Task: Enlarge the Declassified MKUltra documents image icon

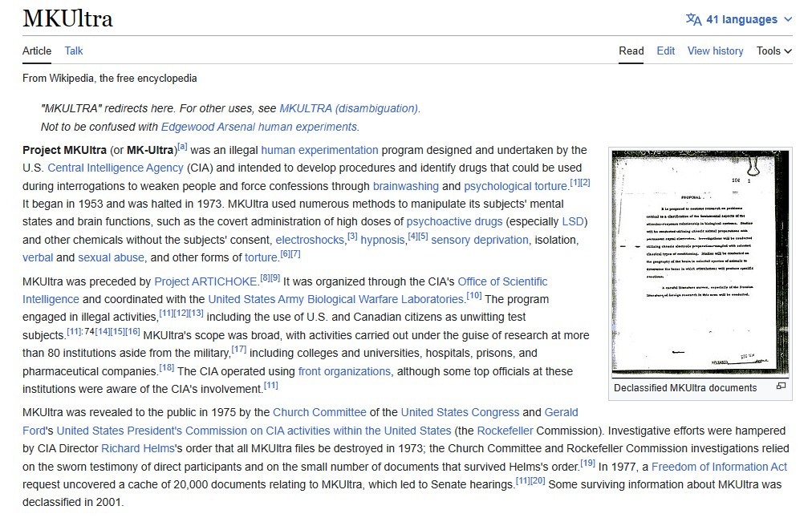Action: click(781, 386)
